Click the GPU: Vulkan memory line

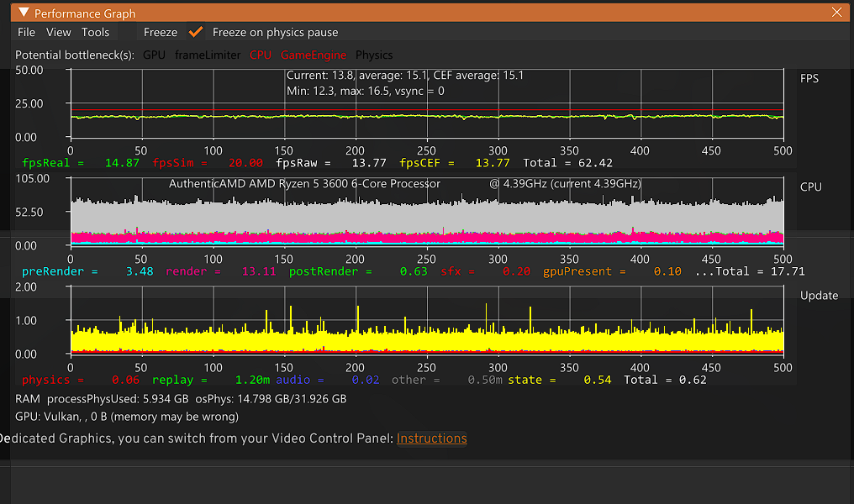[127, 417]
